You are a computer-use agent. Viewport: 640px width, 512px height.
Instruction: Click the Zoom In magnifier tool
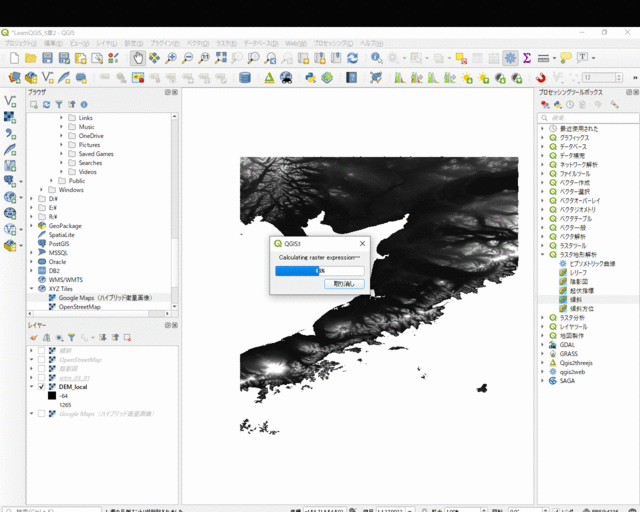[171, 58]
